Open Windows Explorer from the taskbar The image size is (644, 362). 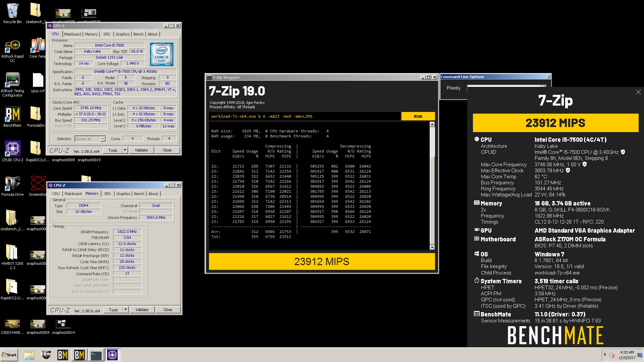(29, 355)
